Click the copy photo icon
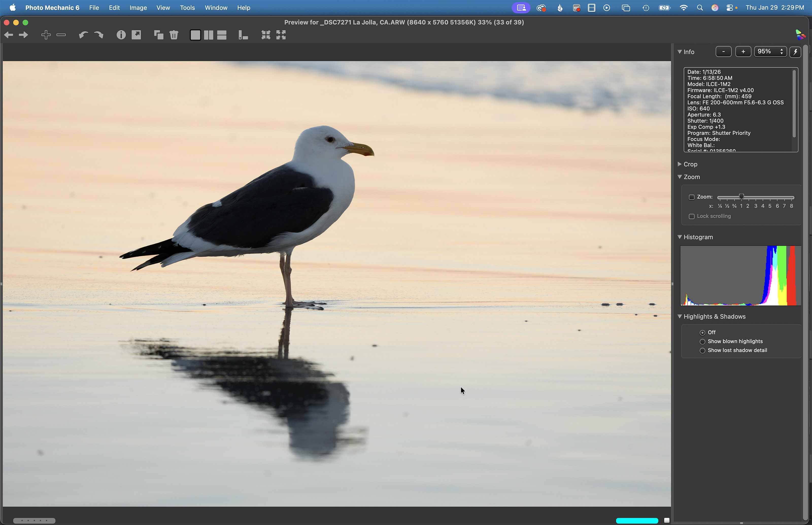Image resolution: width=812 pixels, height=525 pixels. tap(159, 35)
